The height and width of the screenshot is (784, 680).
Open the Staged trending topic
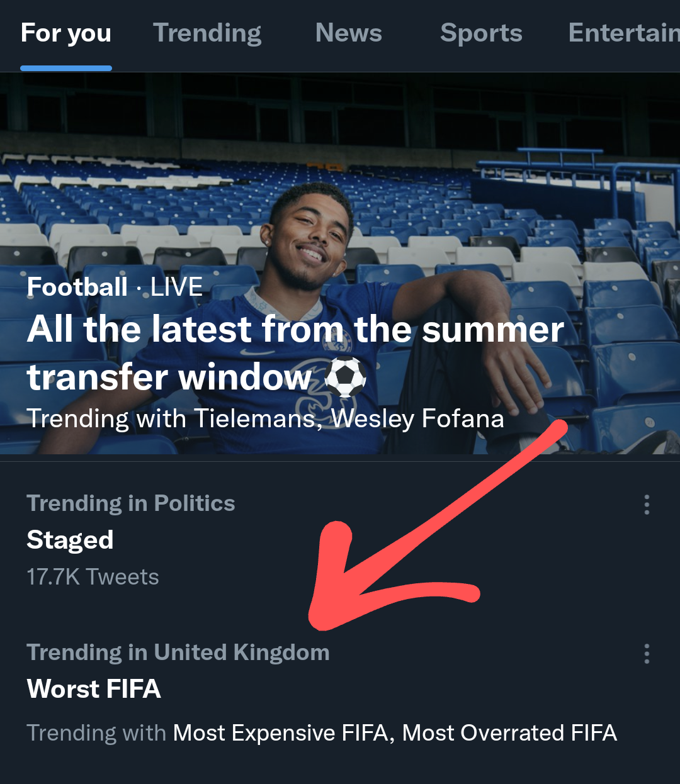(x=70, y=540)
